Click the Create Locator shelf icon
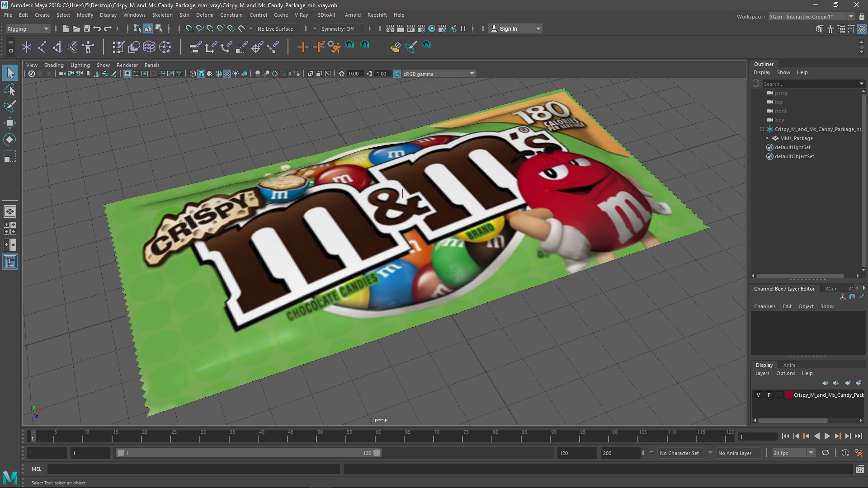The height and width of the screenshot is (488, 868). (27, 47)
